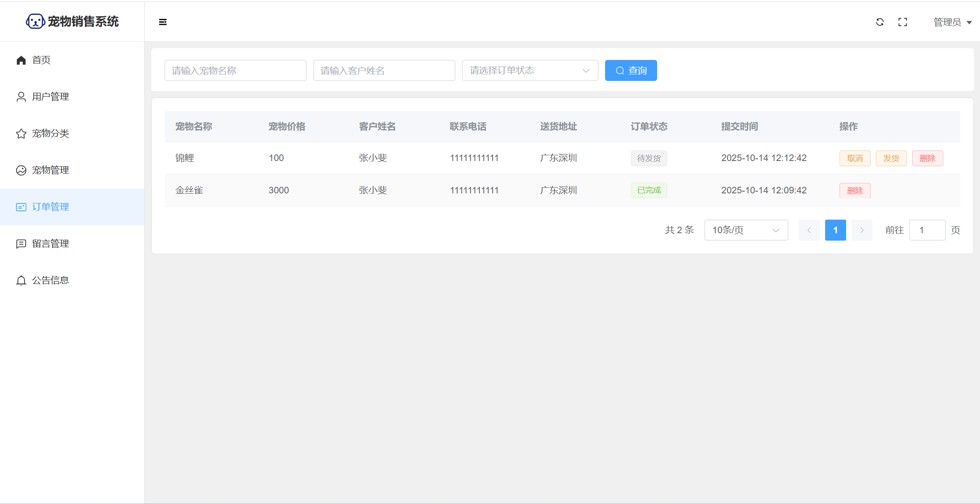Click the bell icon beside 公告信息
The height and width of the screenshot is (504, 980).
(21, 280)
